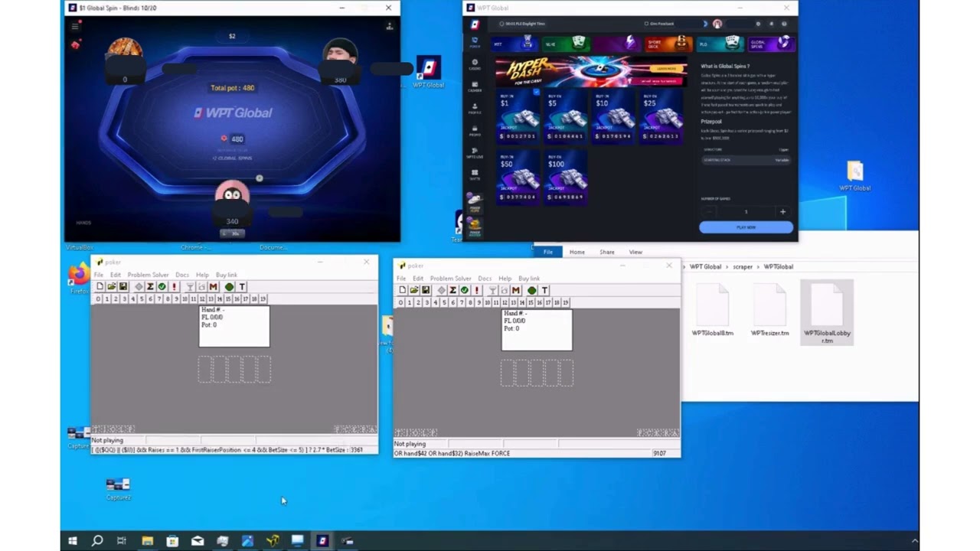Open Problem Solver menu in left poker window
This screenshot has height=551, width=980.
[x=148, y=275]
